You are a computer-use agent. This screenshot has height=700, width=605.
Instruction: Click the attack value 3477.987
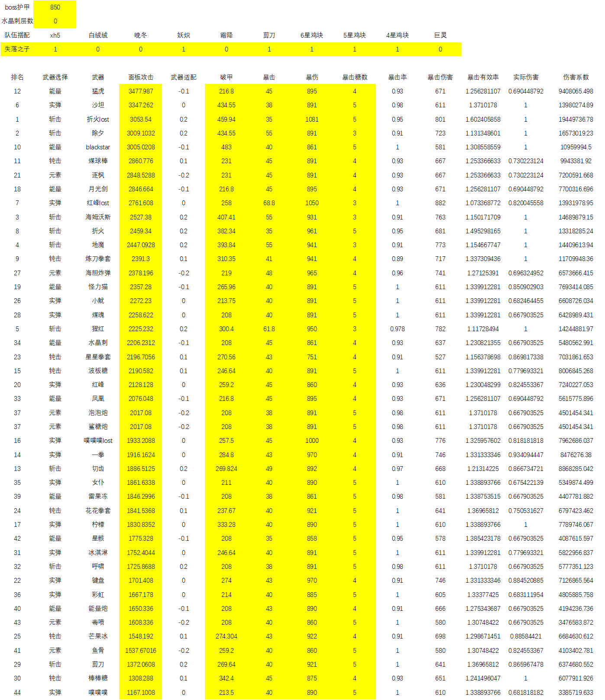tap(141, 91)
